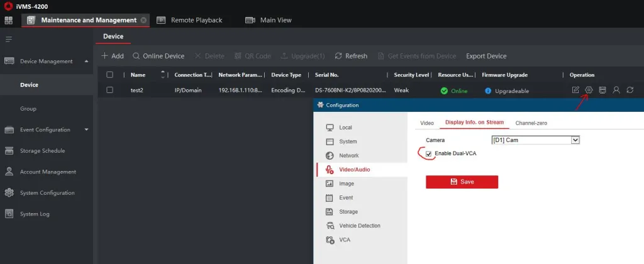Toggle the select-all checkbox in table header

[110, 75]
